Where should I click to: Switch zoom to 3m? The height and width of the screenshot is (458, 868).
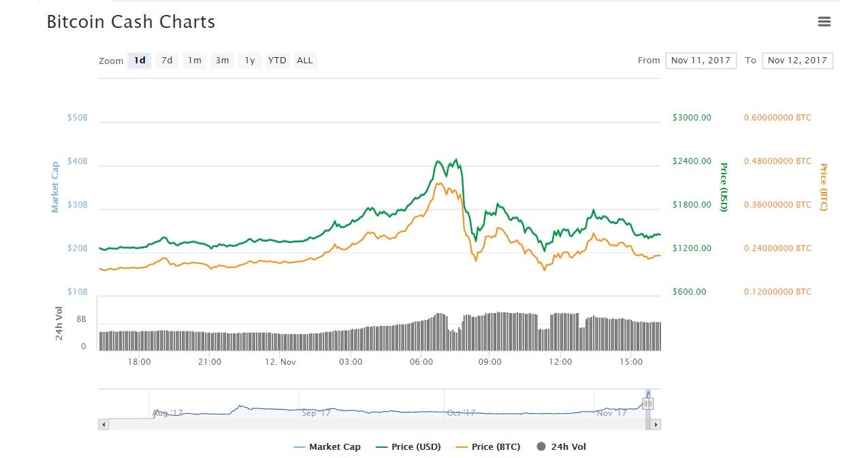pyautogui.click(x=223, y=61)
